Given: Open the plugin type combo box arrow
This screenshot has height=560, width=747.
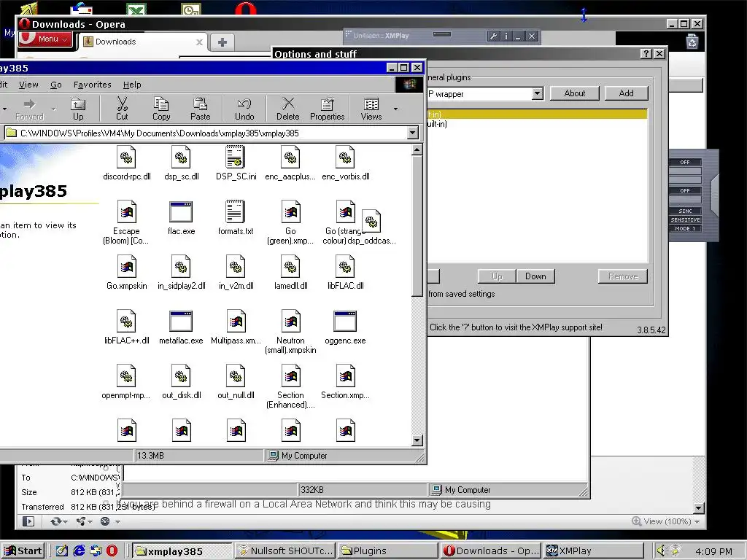Looking at the screenshot, I should [538, 93].
